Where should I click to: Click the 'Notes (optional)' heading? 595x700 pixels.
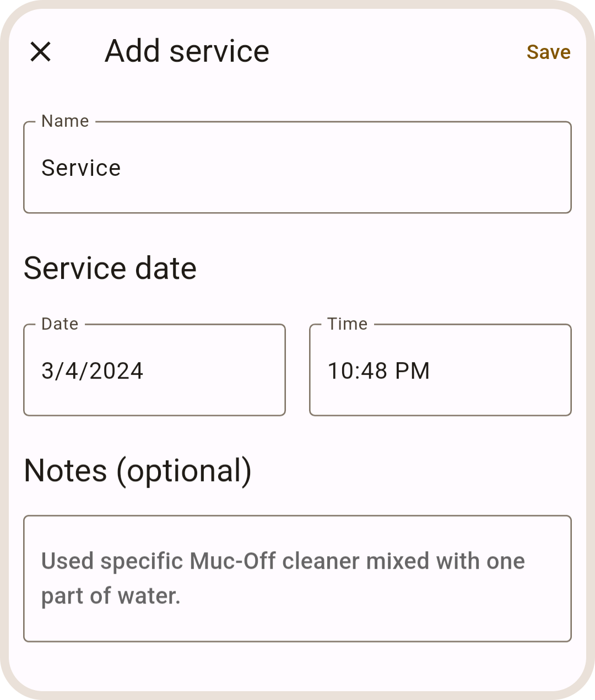tap(138, 471)
